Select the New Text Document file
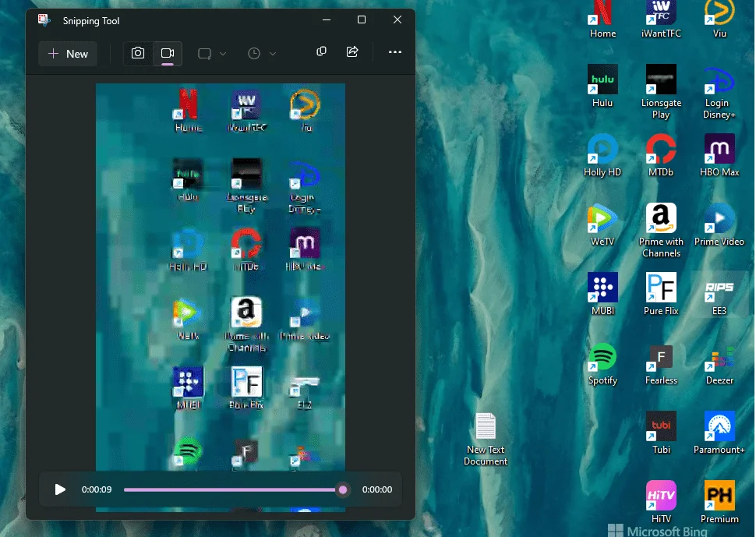756x537 pixels. pos(486,440)
